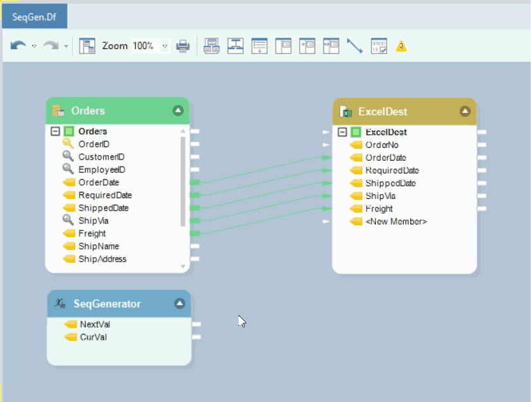Collapse the Orders tree root node
Screen dimensions: 532x402
[55, 131]
